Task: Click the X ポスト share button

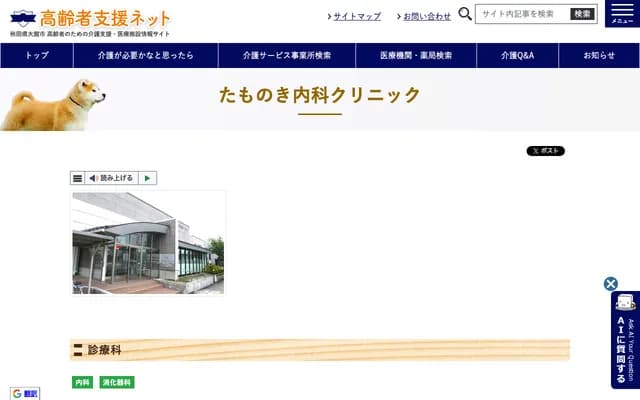Action: pyautogui.click(x=545, y=151)
